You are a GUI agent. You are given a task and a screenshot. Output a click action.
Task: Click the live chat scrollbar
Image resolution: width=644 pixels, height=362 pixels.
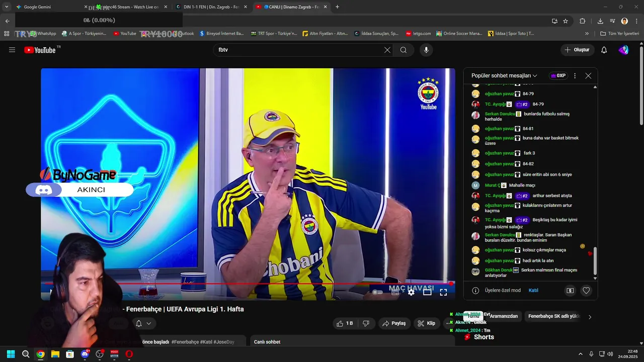click(595, 260)
